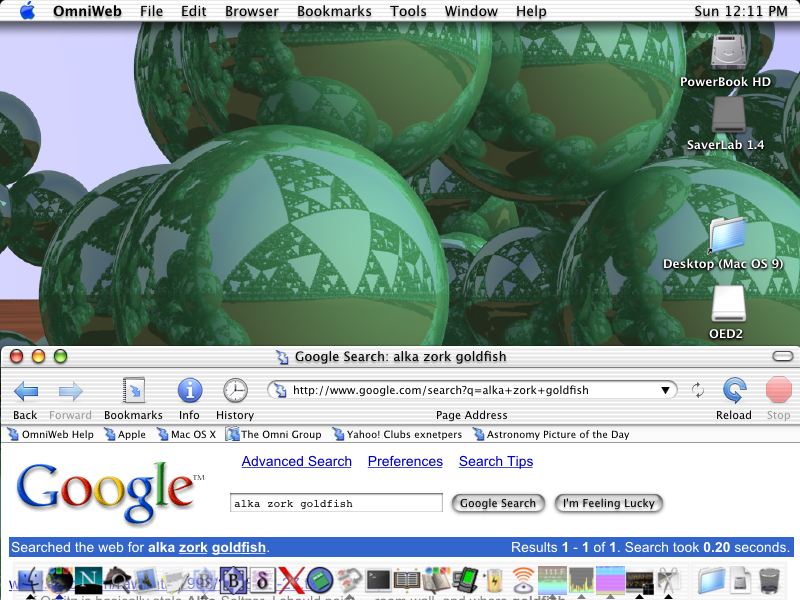This screenshot has height=600, width=800.
Task: Click the Info toolbar icon
Action: [x=189, y=391]
